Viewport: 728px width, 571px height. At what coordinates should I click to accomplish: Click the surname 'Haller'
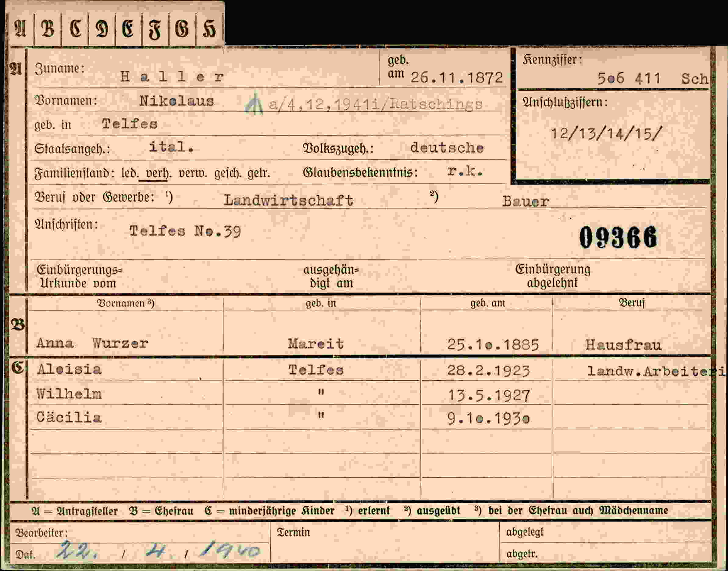172,77
